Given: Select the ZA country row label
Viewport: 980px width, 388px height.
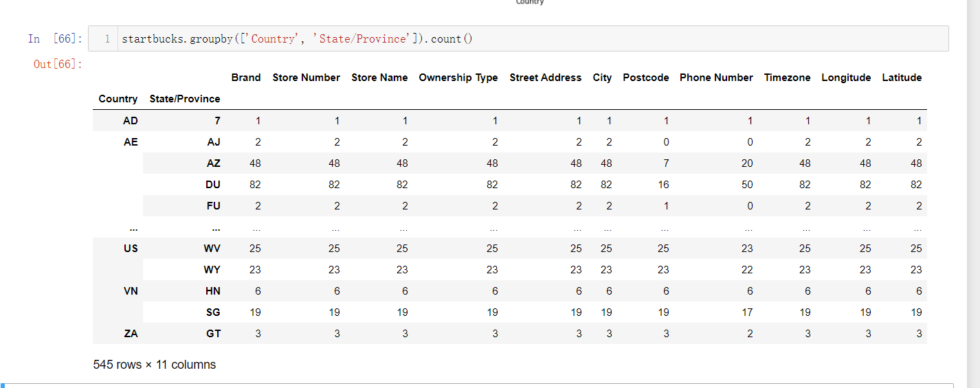Looking at the screenshot, I should [131, 334].
